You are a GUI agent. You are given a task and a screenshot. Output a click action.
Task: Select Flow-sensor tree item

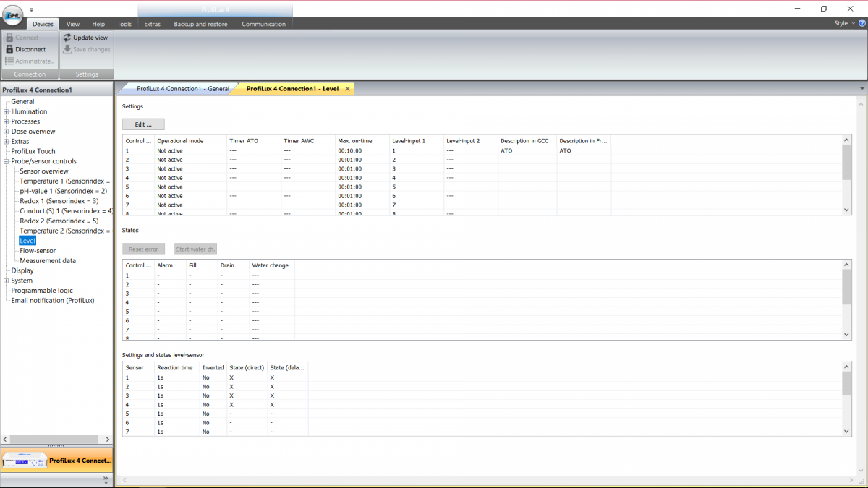(38, 251)
